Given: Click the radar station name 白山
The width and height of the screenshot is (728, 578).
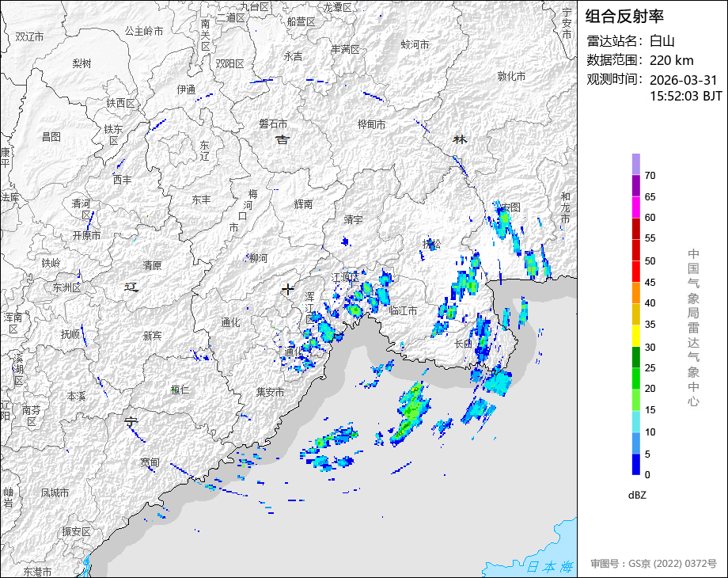Looking at the screenshot, I should tap(662, 41).
